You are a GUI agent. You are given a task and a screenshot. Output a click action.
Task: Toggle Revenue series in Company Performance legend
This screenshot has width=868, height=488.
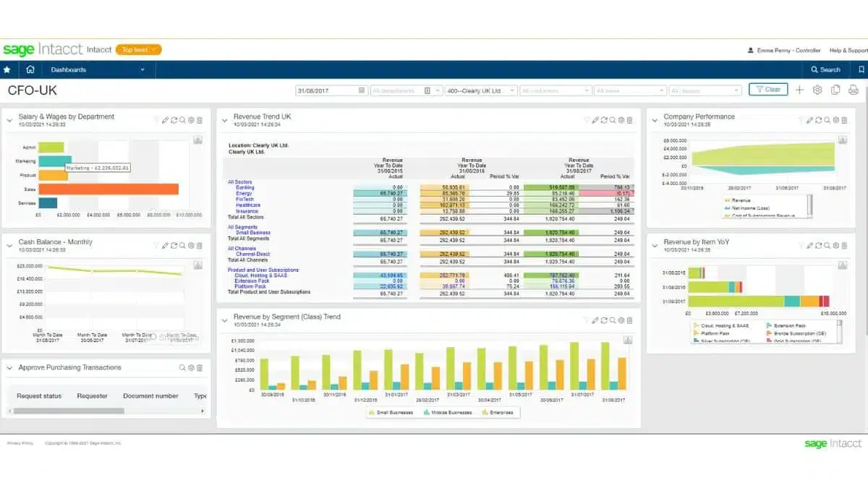tap(736, 200)
